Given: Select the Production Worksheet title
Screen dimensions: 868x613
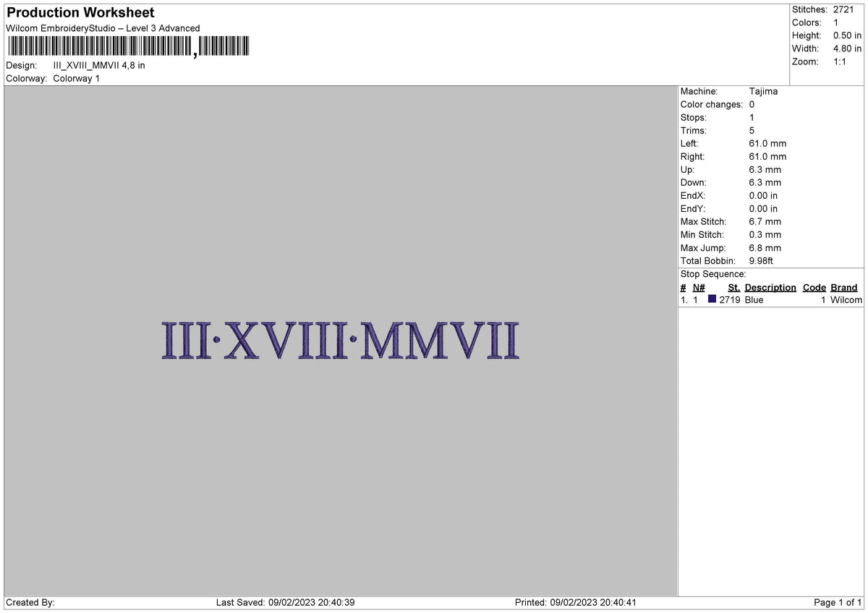Looking at the screenshot, I should click(80, 12).
